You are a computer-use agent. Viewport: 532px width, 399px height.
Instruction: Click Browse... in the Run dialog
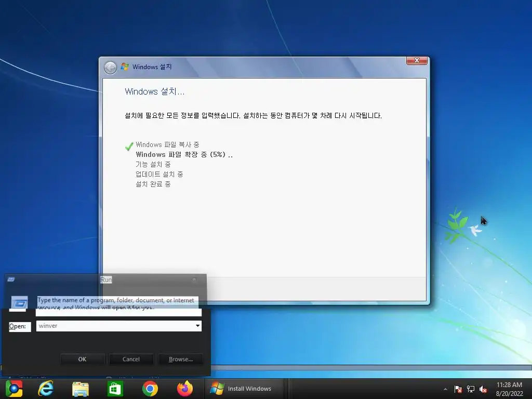(x=180, y=359)
